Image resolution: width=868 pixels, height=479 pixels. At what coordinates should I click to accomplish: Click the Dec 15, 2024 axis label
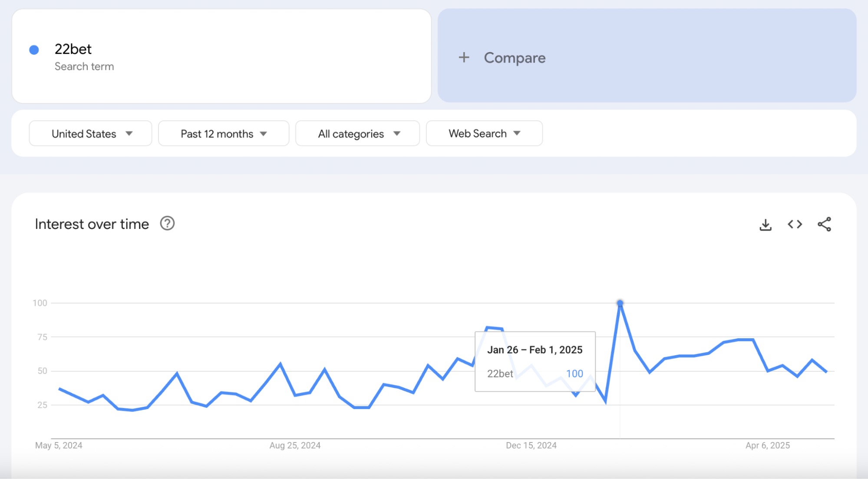531,445
